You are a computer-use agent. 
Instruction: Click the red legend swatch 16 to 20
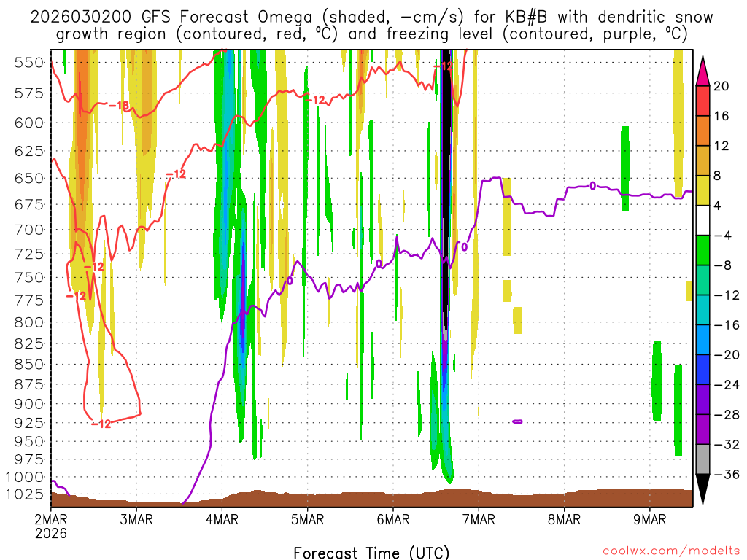(703, 101)
